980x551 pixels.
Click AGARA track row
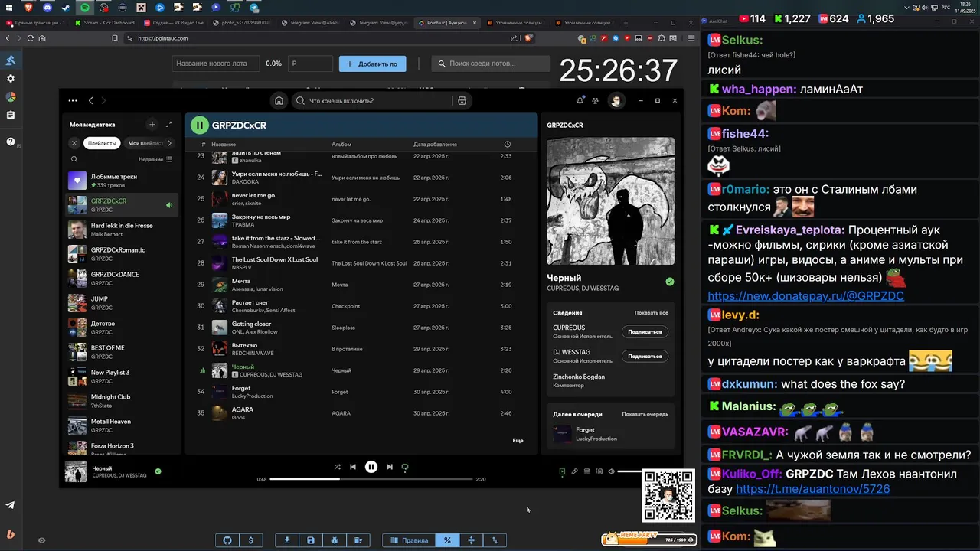(x=361, y=413)
